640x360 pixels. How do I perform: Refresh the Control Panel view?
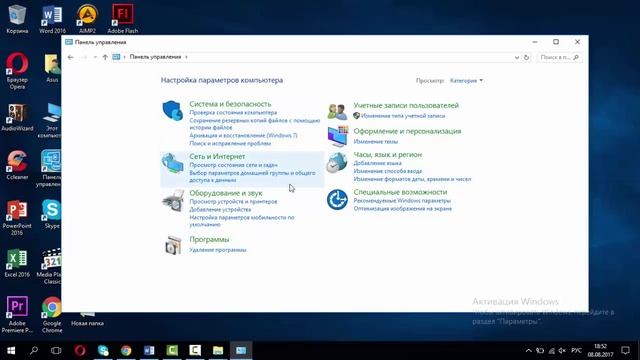(x=526, y=58)
